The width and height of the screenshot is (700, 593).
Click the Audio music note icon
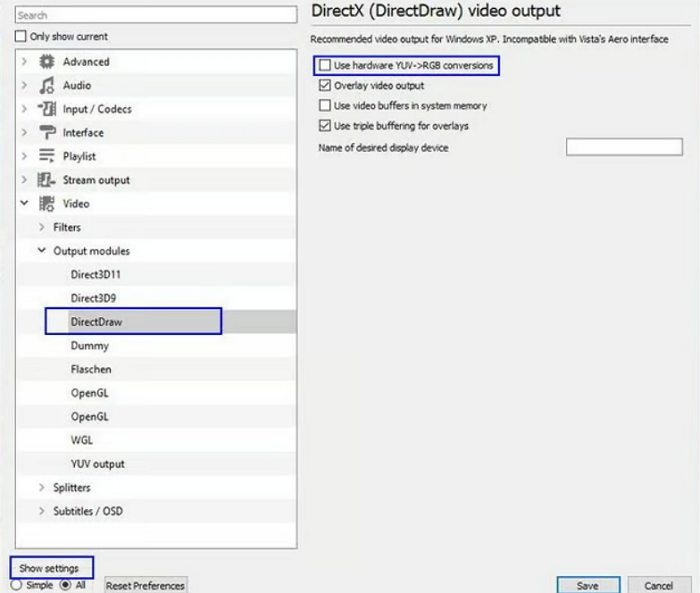(46, 85)
